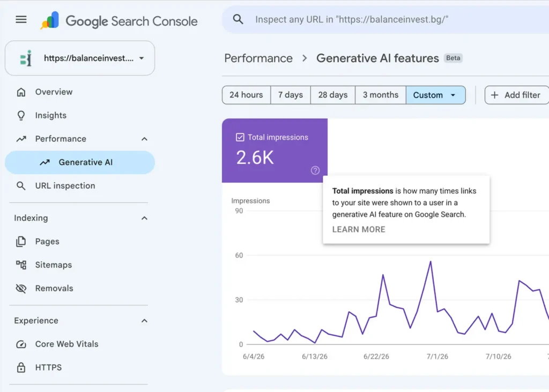The image size is (549, 392).
Task: Click the Pages document icon
Action: [x=21, y=242]
